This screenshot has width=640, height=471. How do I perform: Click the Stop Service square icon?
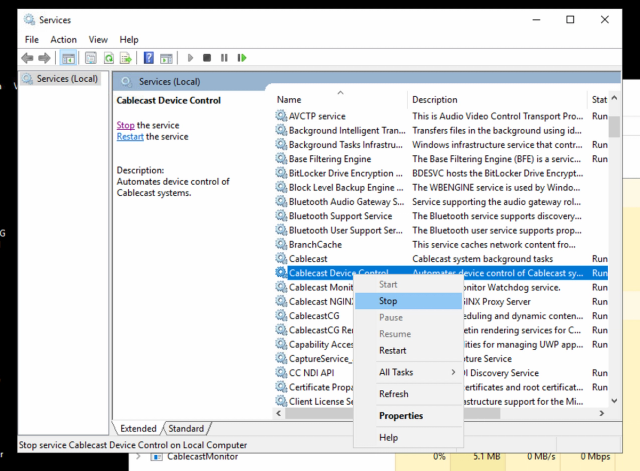point(207,58)
